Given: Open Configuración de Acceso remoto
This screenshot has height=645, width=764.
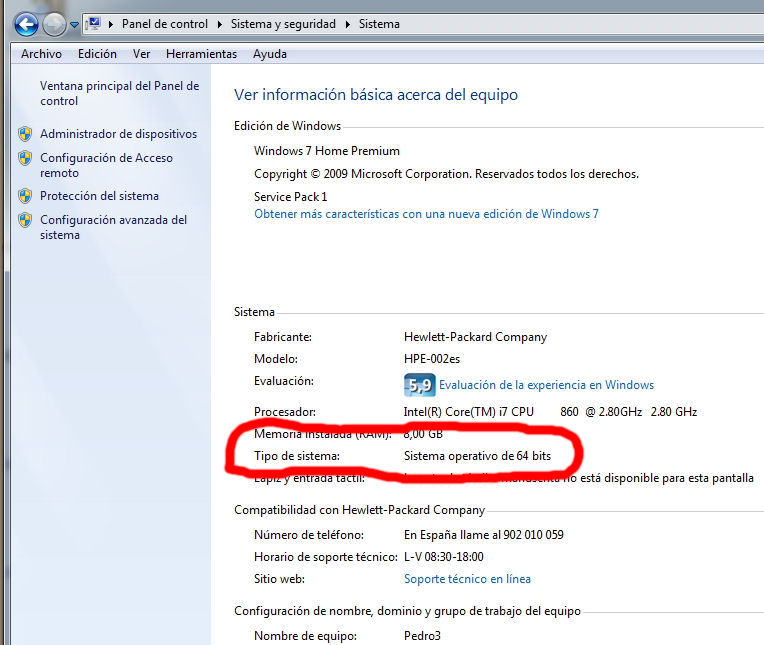Looking at the screenshot, I should (x=106, y=165).
